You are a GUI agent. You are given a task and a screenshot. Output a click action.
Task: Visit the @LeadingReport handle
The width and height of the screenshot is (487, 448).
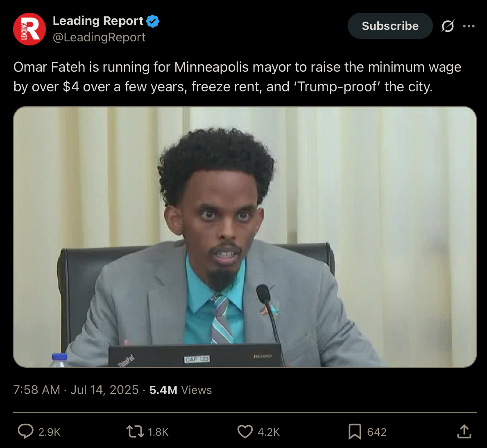[x=99, y=37]
